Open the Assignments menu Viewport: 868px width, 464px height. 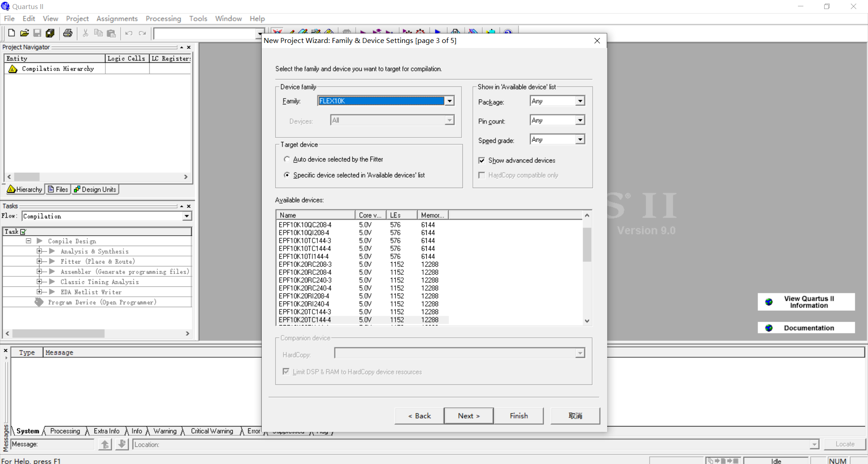point(117,19)
